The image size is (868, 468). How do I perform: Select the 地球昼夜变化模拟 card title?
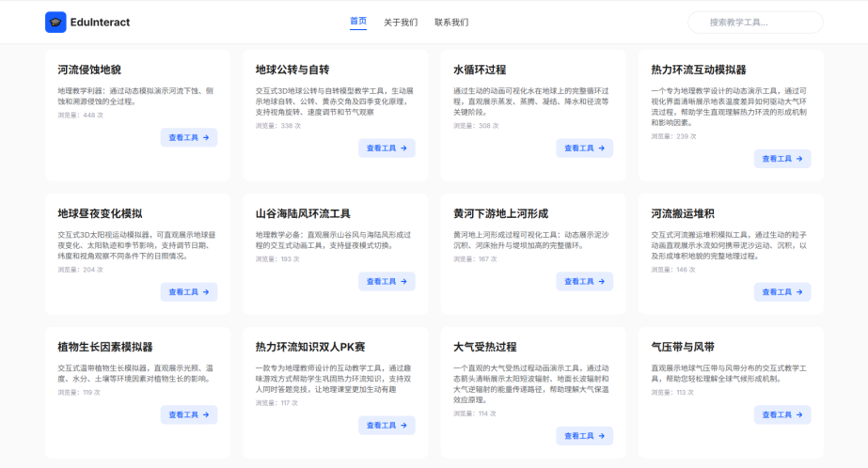click(x=100, y=213)
